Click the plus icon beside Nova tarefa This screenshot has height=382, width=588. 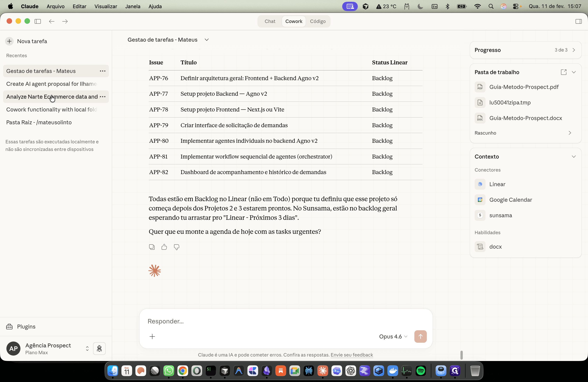[9, 41]
